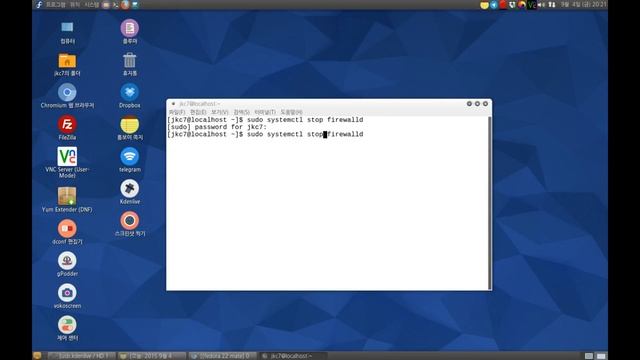Open the System menu in top panel
640x360 pixels.
[91, 4]
